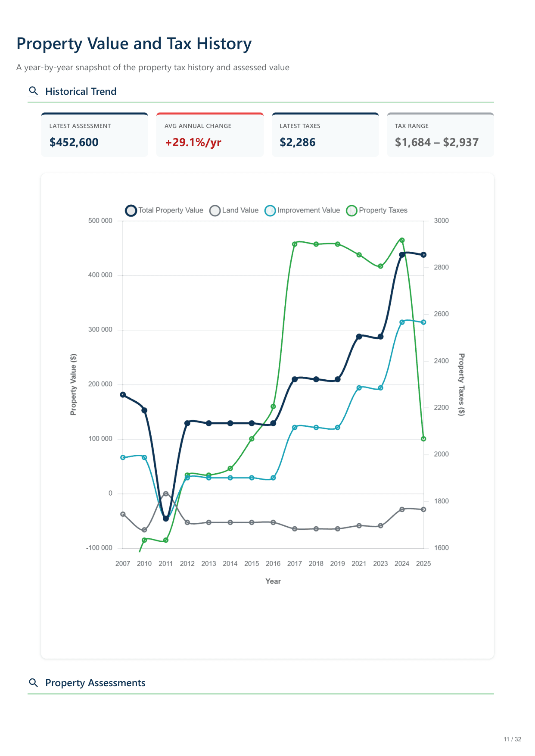Click the Avg Annual Change card
This screenshot has height=756, width=535.
[210, 135]
